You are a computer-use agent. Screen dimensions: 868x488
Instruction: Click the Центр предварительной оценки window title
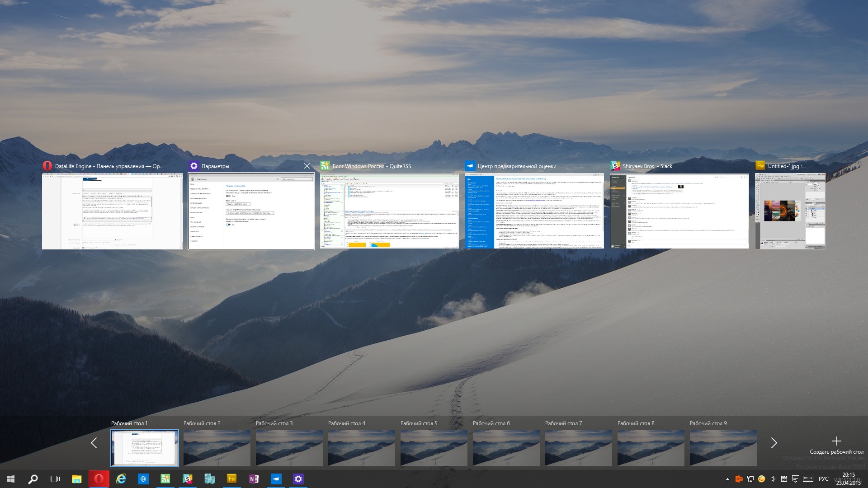pyautogui.click(x=517, y=166)
